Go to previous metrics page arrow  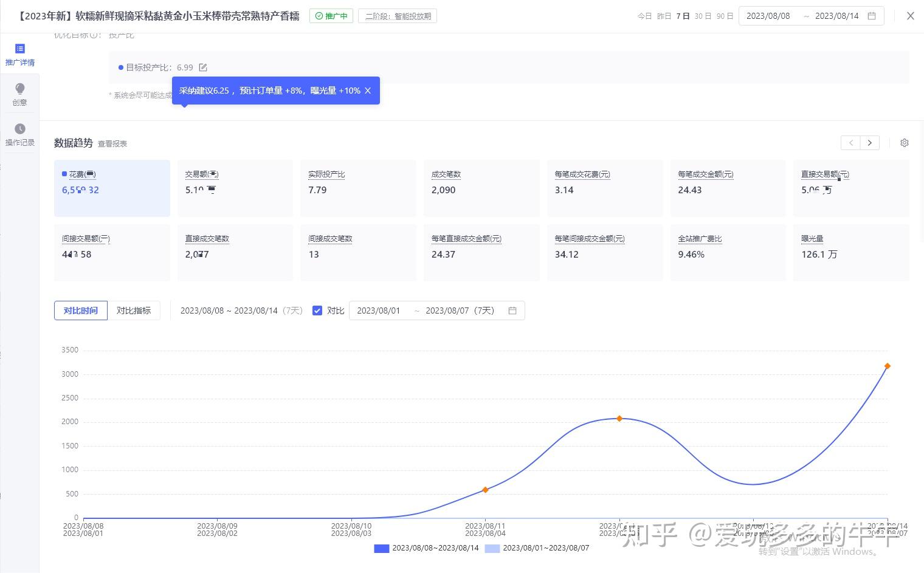pos(850,143)
